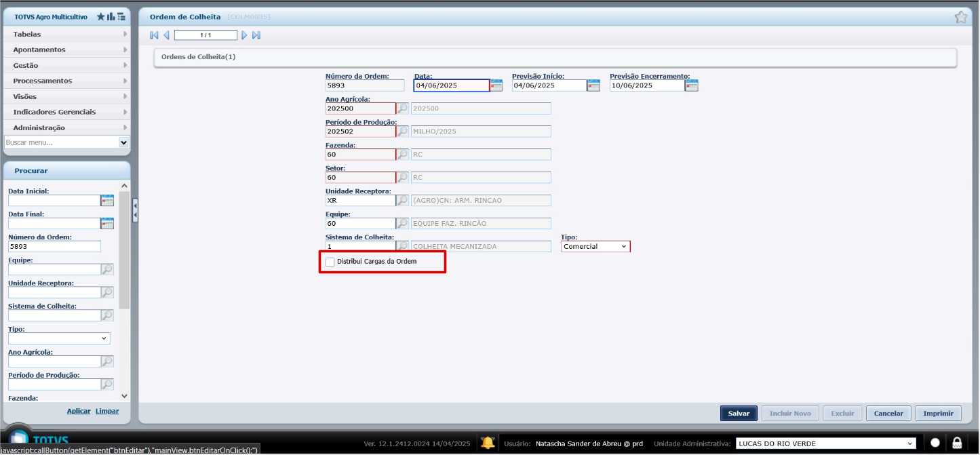Image resolution: width=980 pixels, height=455 pixels.
Task: Click Sistema de Colheita magnifier in Procurar
Action: (x=107, y=316)
